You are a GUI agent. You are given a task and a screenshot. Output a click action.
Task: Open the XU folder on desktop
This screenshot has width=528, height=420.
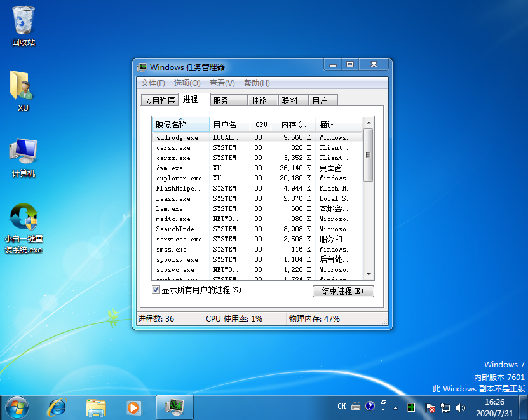point(23,89)
